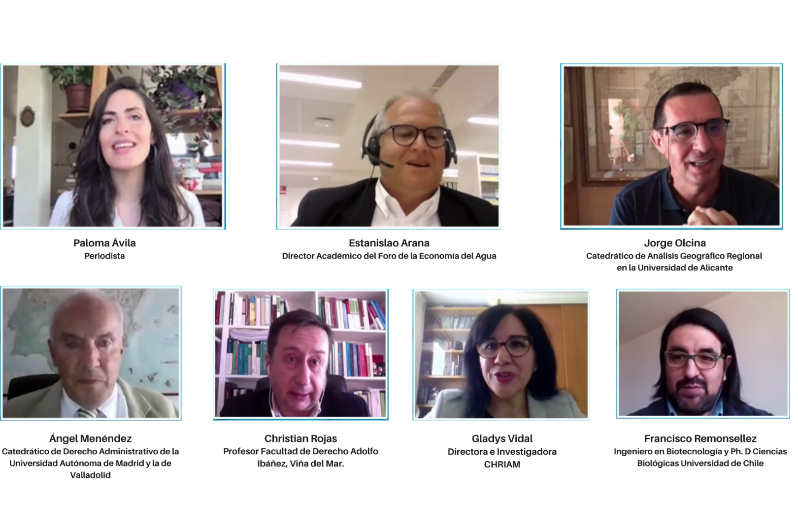This screenshot has height=532, width=798.
Task: Click the Ibáñez, Viña del Mar caption
Action: click(300, 463)
